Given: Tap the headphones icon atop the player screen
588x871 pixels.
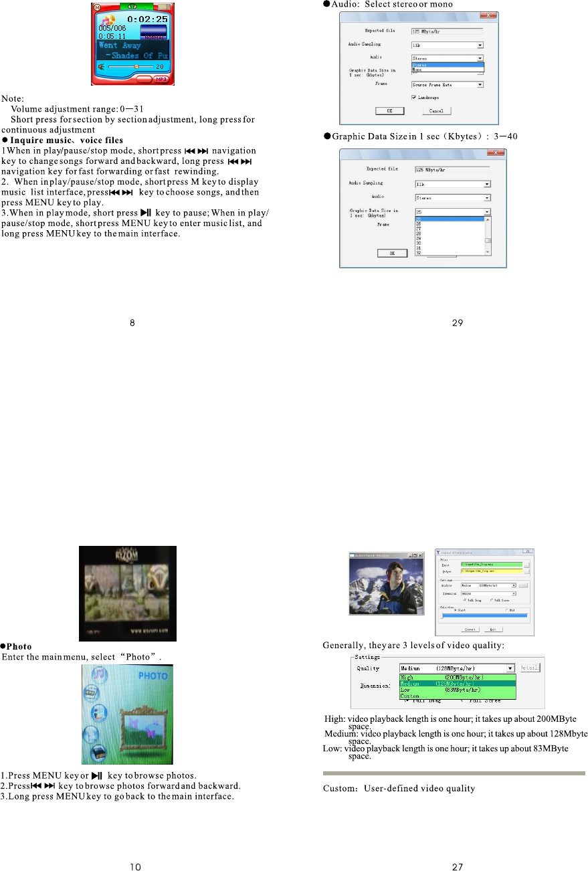Looking at the screenshot, I should click(x=132, y=6).
